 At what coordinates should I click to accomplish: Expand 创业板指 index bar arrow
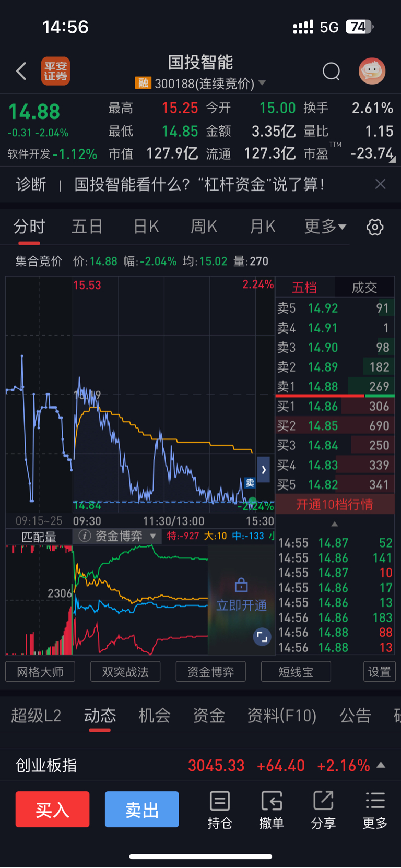(381, 765)
